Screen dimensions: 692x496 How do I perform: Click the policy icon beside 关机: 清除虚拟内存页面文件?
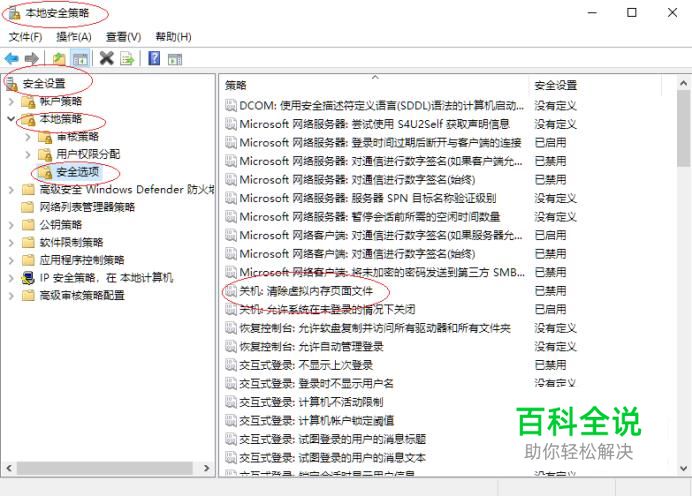pyautogui.click(x=231, y=291)
